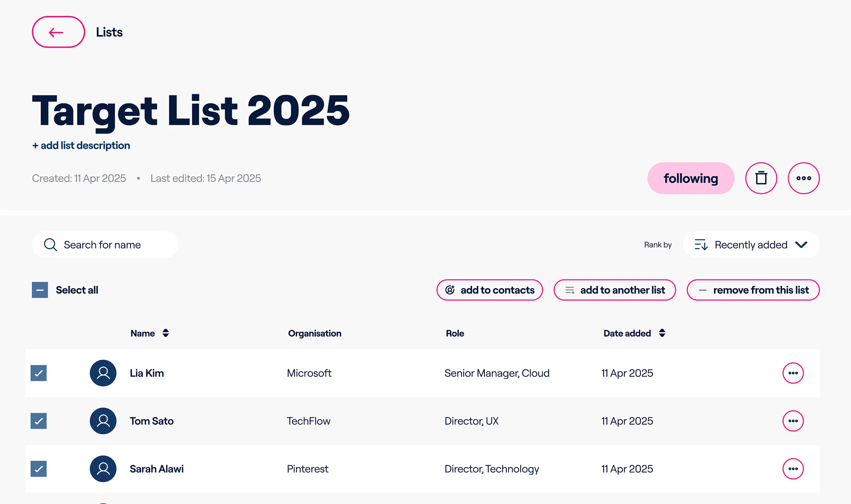Click the Created: 11 Apr 2025 text
The width and height of the screenshot is (851, 504).
(79, 178)
